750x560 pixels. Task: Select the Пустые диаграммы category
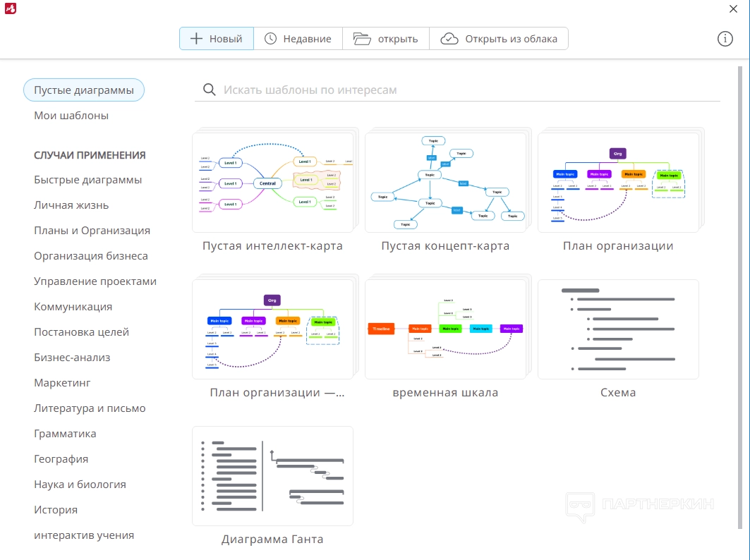pos(84,90)
